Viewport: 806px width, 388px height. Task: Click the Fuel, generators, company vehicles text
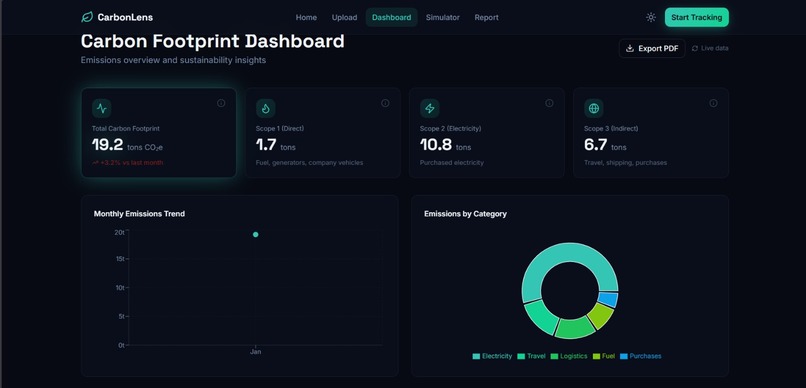pyautogui.click(x=309, y=163)
